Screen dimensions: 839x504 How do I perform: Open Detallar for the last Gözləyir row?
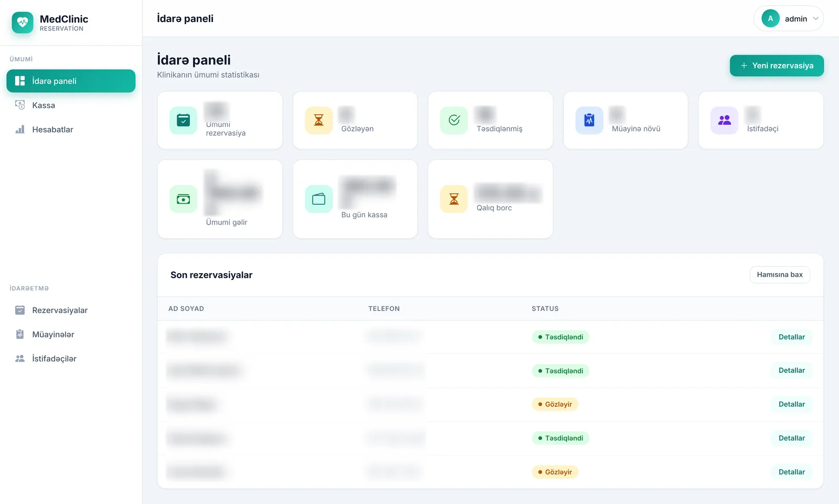(791, 471)
